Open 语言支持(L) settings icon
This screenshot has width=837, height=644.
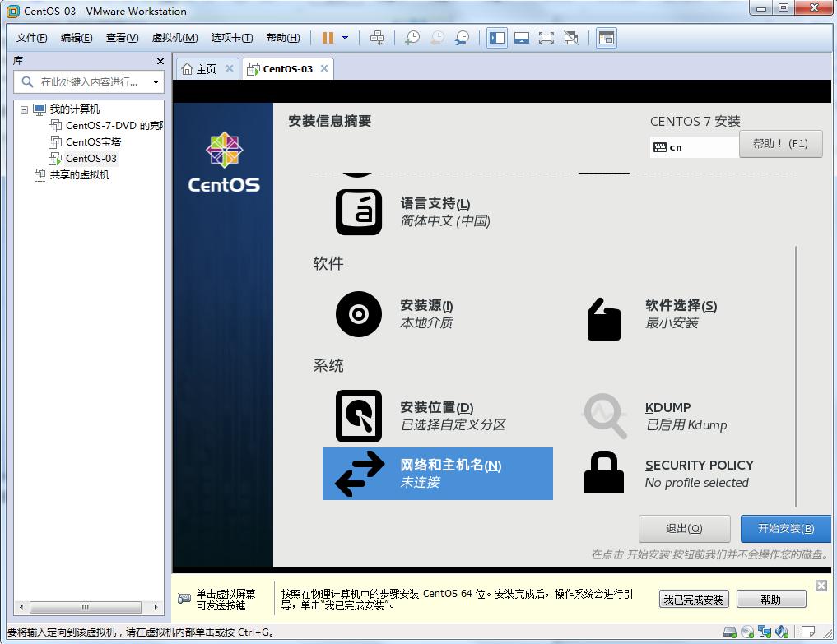coord(359,212)
